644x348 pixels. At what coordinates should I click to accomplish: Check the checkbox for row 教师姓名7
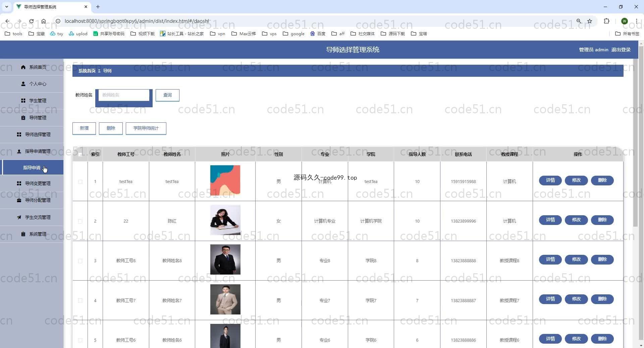coord(80,300)
